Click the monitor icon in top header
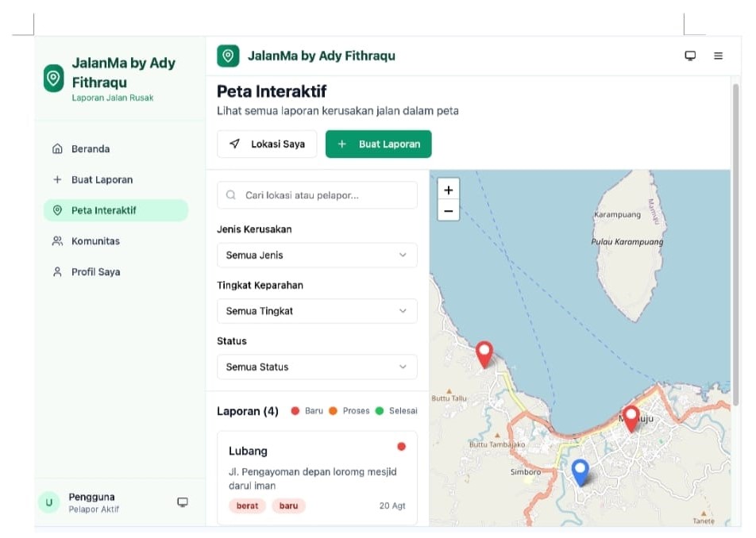Image resolution: width=756 pixels, height=538 pixels. 690,56
